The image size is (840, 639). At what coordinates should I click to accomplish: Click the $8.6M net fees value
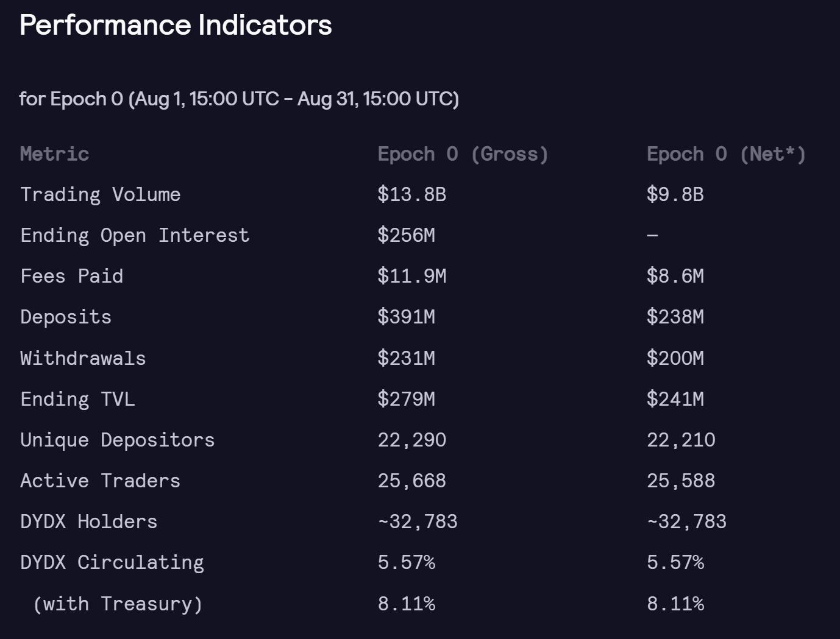(675, 277)
